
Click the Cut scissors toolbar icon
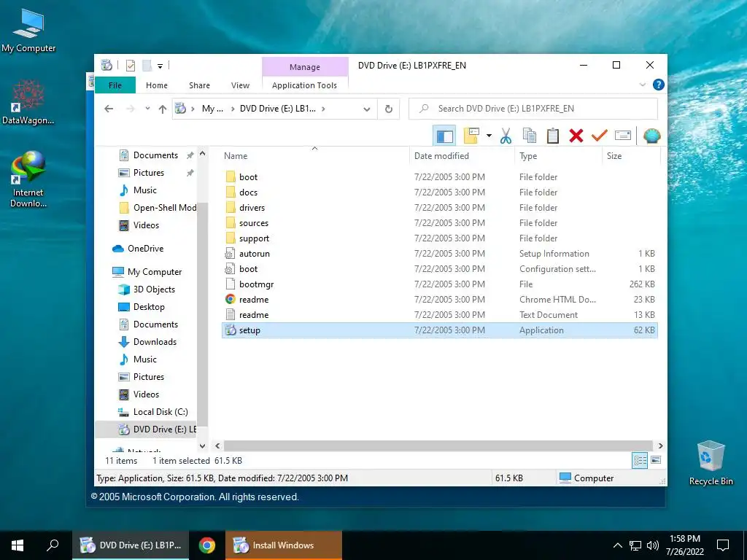[x=506, y=136]
